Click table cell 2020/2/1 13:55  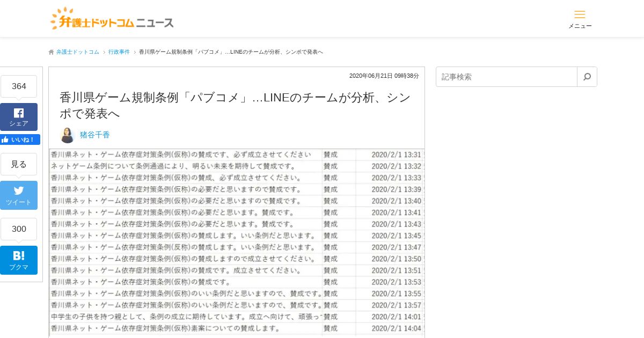pos(396,293)
